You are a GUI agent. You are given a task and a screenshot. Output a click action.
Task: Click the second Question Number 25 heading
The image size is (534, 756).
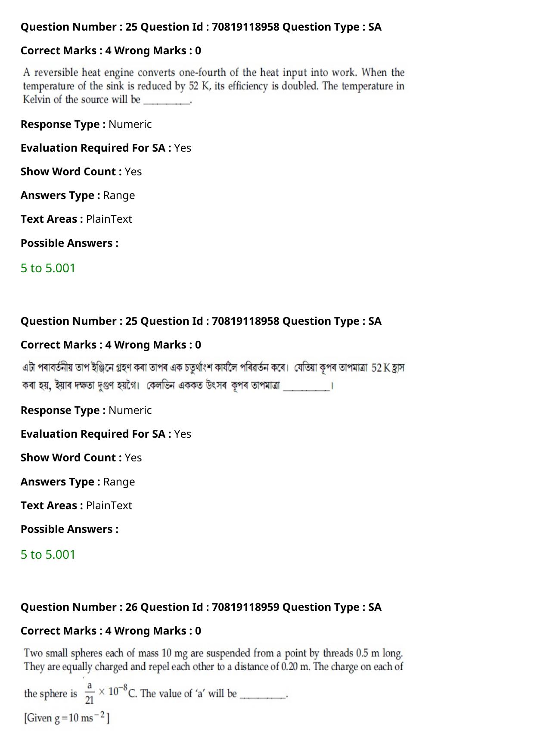pos(201,321)
